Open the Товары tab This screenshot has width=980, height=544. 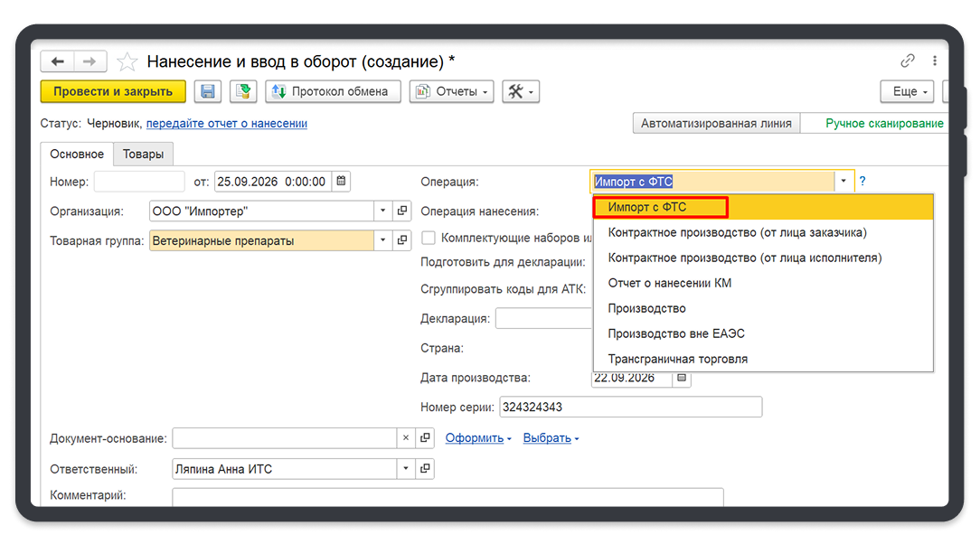[143, 155]
